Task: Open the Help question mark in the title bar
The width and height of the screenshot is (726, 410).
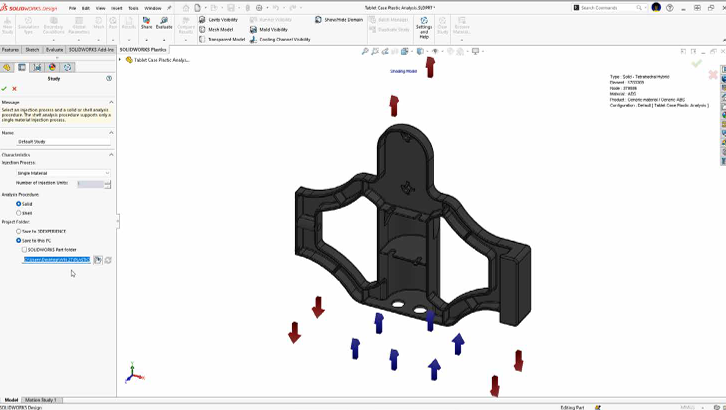Action: coord(670,8)
